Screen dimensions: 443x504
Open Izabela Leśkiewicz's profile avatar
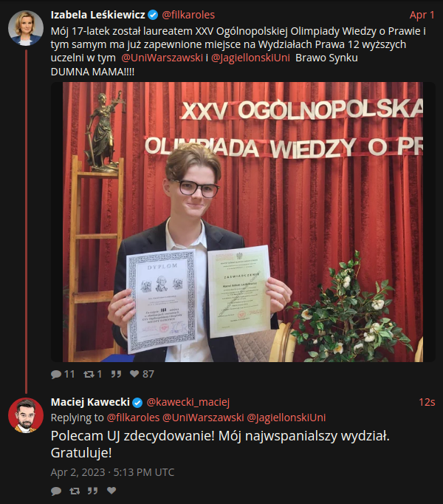point(26,28)
